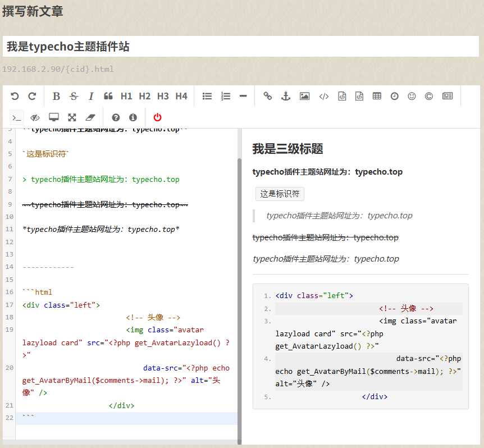Insert an unordered bullet list
Viewport: 484px width, 448px height.
(207, 96)
